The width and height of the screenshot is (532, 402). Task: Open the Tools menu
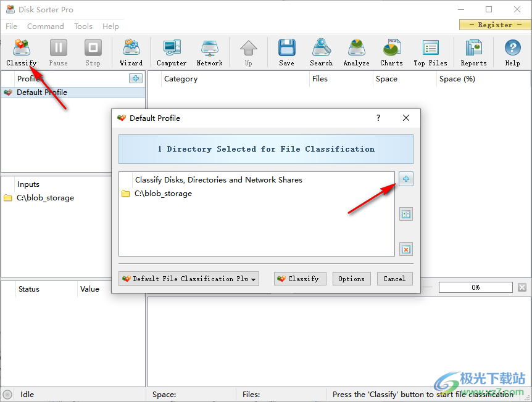click(x=83, y=26)
